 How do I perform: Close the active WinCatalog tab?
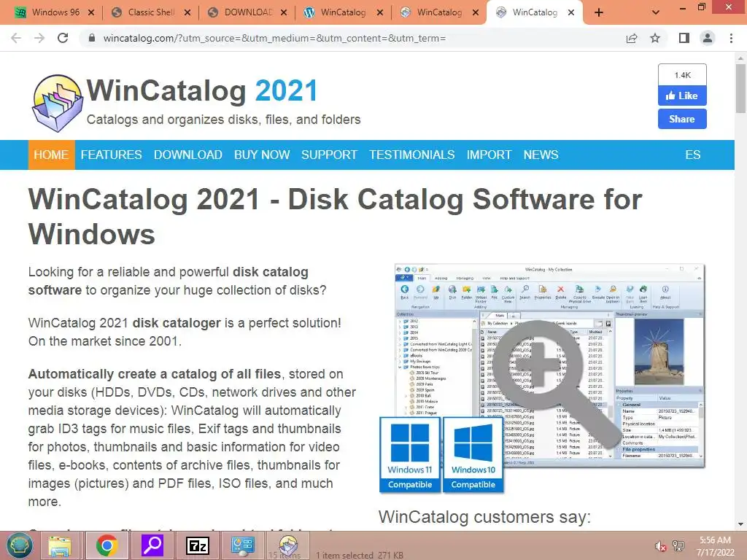(571, 12)
